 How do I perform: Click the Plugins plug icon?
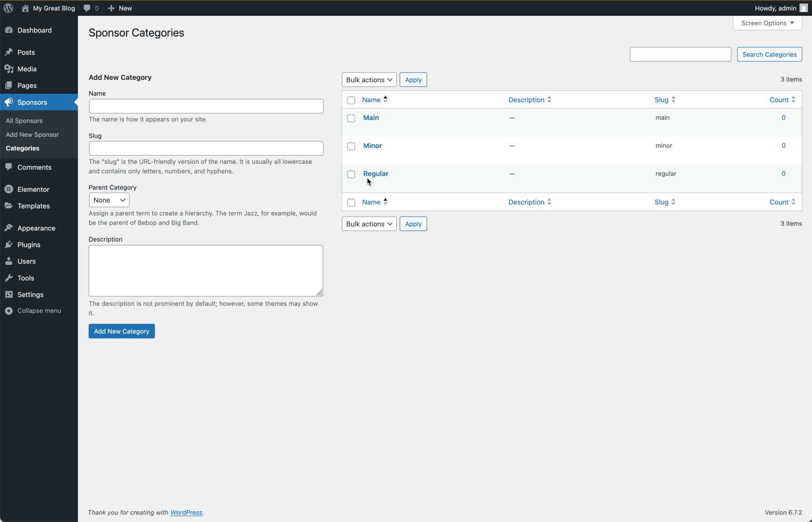[9, 245]
